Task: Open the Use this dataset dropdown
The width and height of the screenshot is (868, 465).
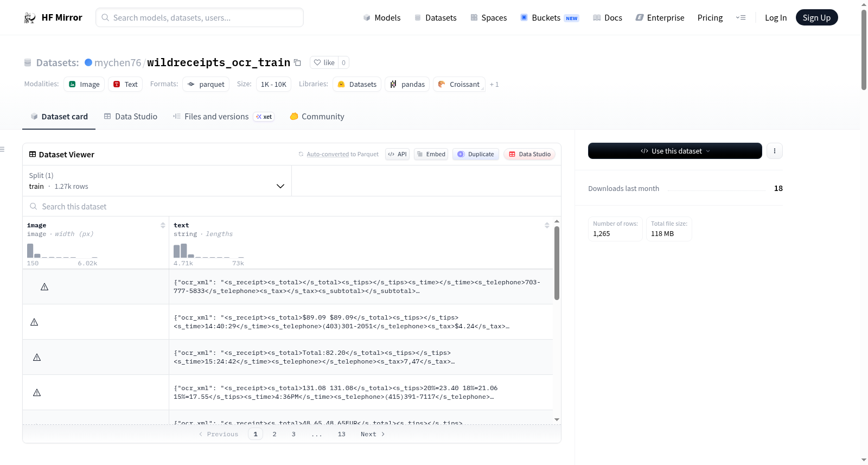Action: 675,151
